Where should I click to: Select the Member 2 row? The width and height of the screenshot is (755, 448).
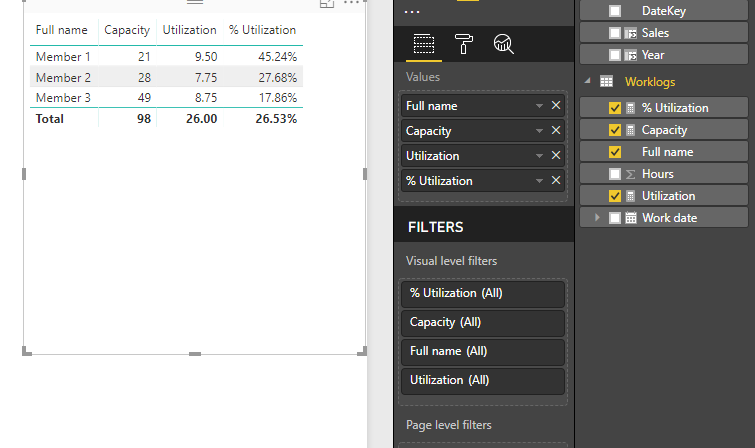[x=166, y=77]
